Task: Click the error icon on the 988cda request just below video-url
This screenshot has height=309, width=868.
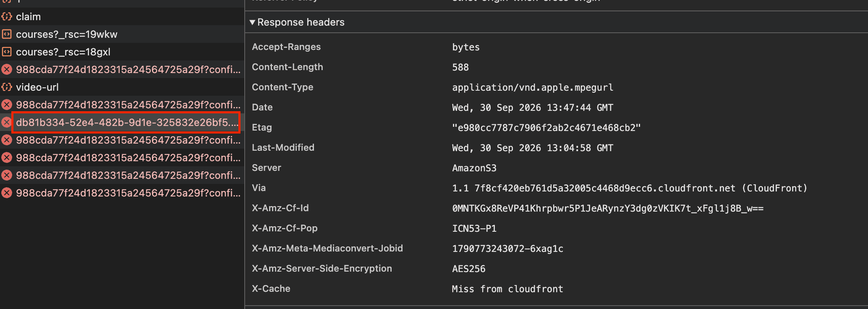Action: 7,105
